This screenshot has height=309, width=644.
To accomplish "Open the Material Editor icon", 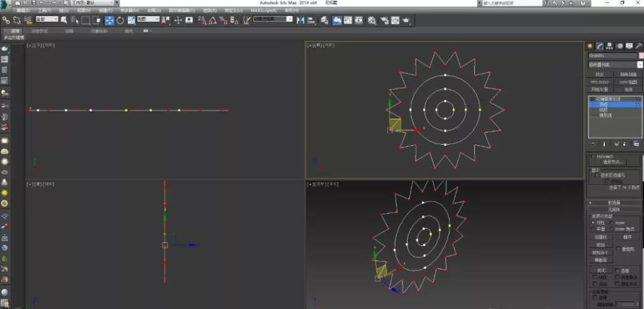I will (x=372, y=20).
